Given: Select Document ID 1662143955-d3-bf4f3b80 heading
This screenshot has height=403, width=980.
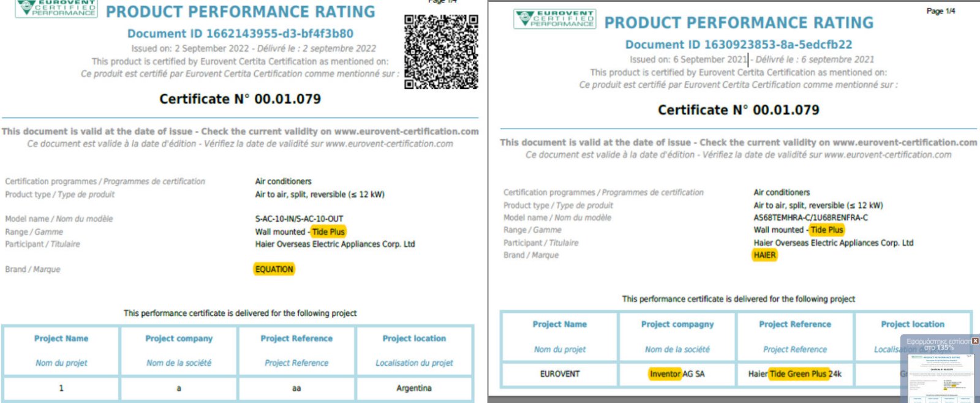Looking at the screenshot, I should pos(240,34).
